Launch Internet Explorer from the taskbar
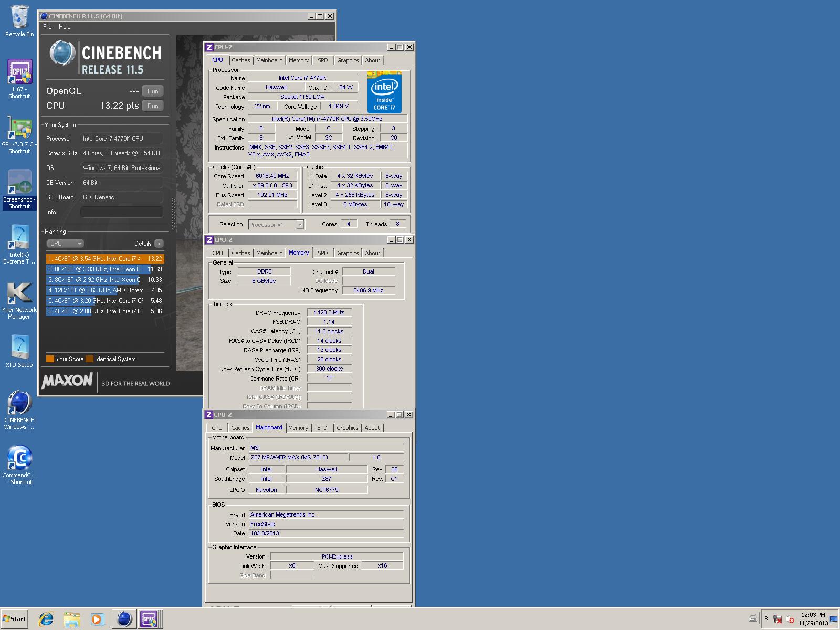Screen dimensions: 840x630 tap(46, 619)
